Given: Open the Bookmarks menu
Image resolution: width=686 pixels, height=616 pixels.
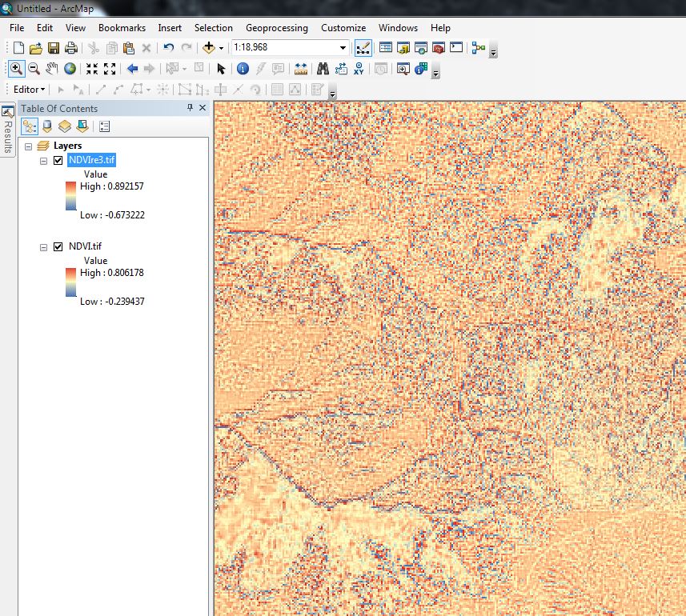Looking at the screenshot, I should (x=122, y=28).
